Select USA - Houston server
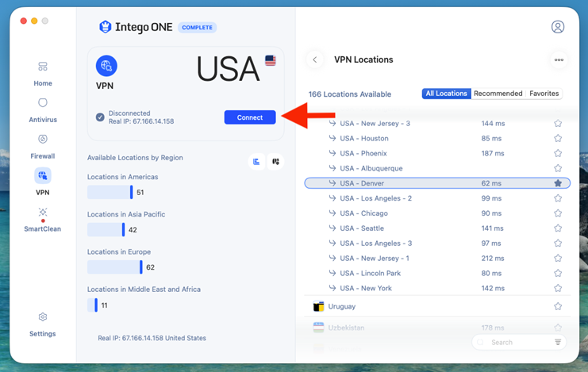The width and height of the screenshot is (588, 372). click(437, 138)
